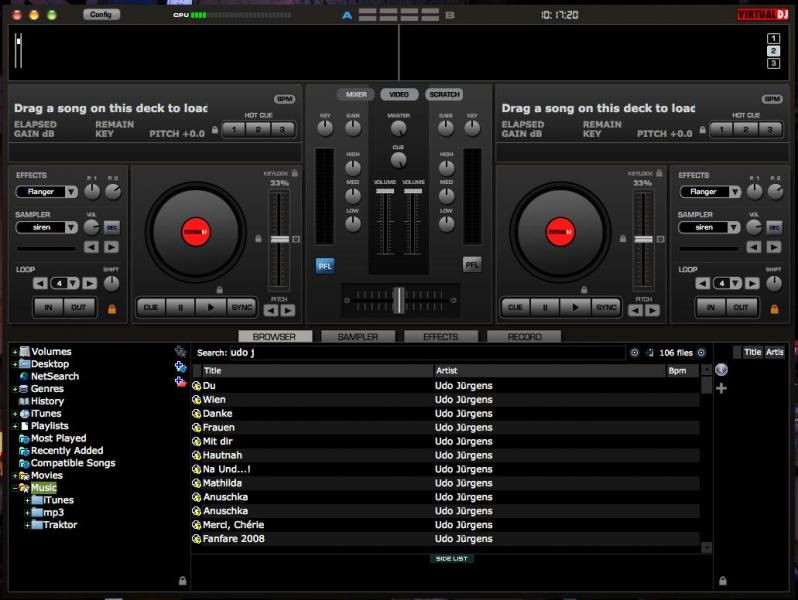Select the song Merci, Chérie
Image resolution: width=798 pixels, height=600 pixels.
click(233, 525)
